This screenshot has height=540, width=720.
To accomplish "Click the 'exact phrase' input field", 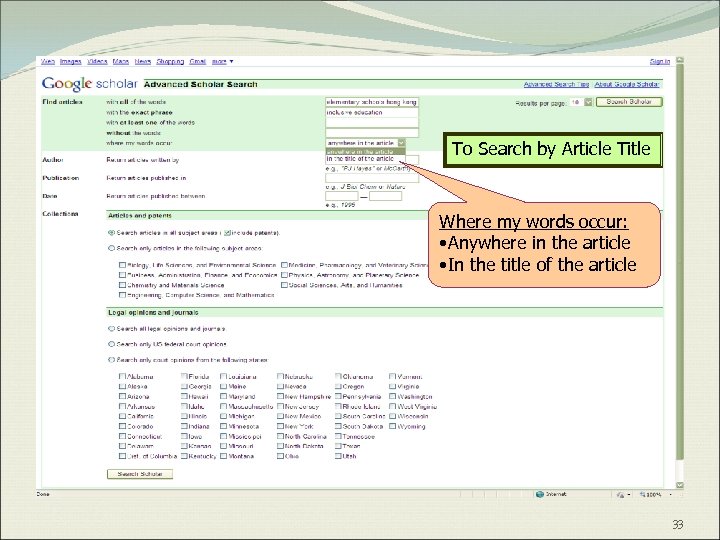I will pos(372,112).
